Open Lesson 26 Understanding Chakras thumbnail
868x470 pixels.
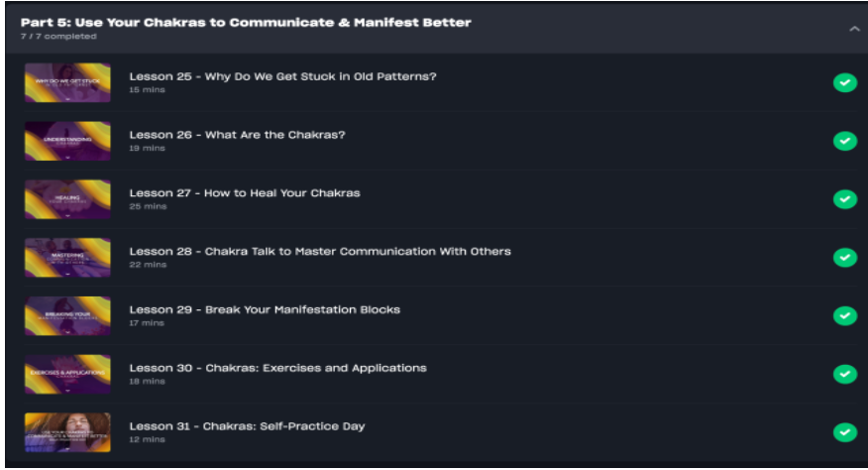67,141
